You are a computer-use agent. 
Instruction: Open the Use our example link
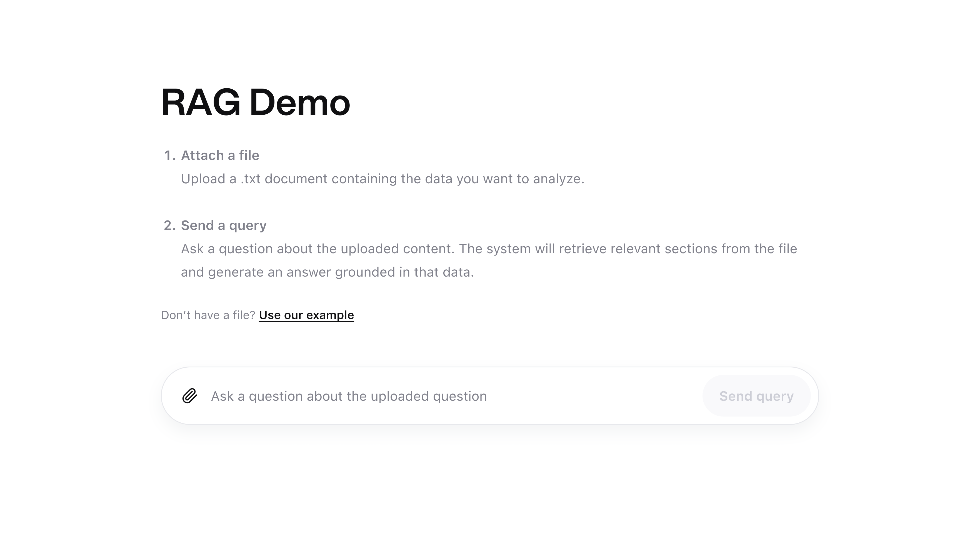(x=306, y=315)
